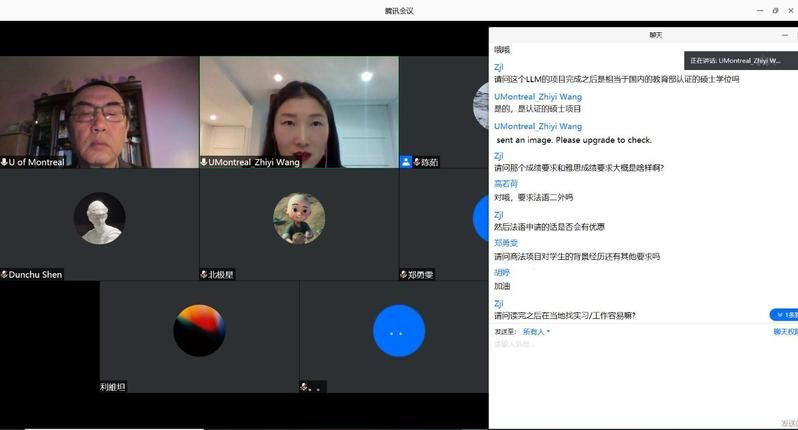Click the mic icon next to UMontreal_Zhiyi Wang
798x430 pixels.
click(x=204, y=162)
